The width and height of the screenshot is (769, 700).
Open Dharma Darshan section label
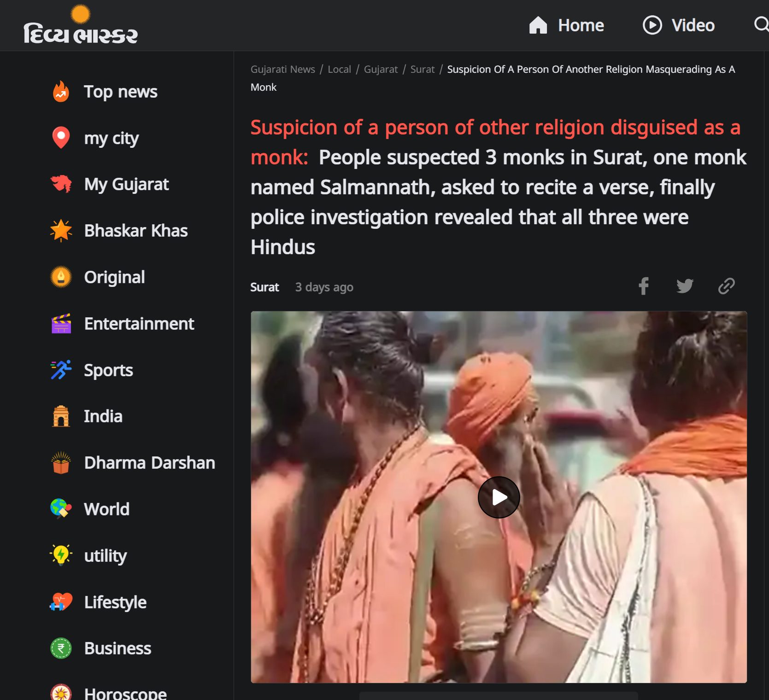149,463
